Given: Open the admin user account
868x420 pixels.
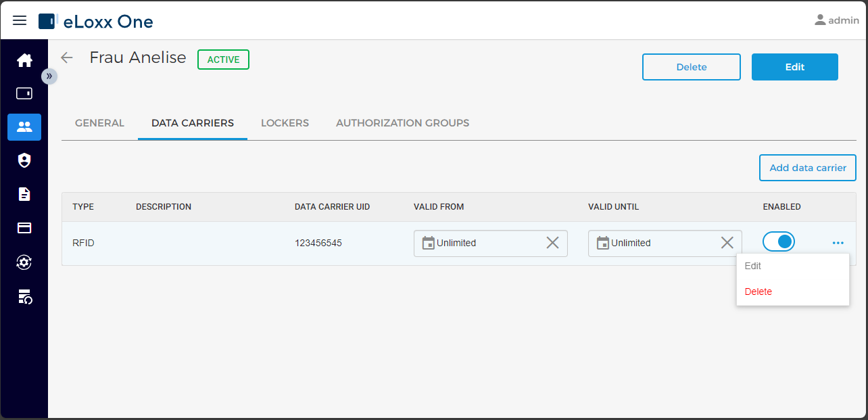Looking at the screenshot, I should coord(837,20).
